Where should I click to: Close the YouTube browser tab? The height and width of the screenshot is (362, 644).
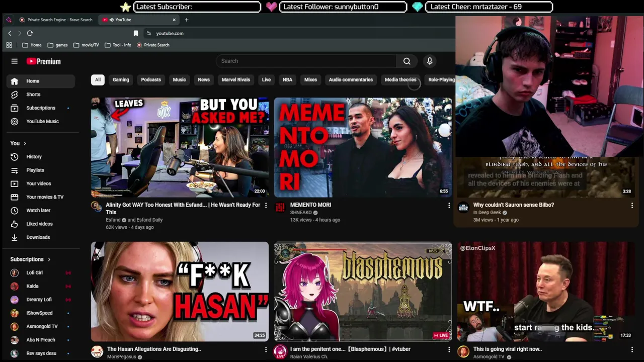tap(174, 20)
